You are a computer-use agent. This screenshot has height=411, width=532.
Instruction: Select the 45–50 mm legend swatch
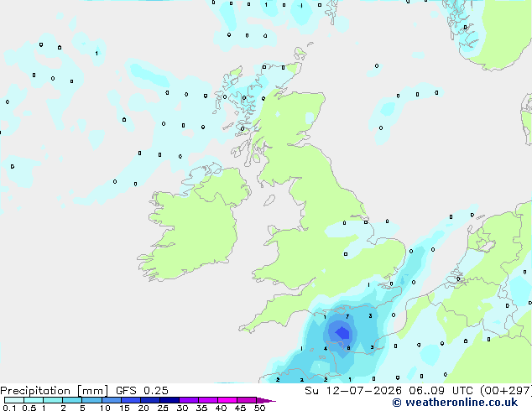[x=247, y=400]
